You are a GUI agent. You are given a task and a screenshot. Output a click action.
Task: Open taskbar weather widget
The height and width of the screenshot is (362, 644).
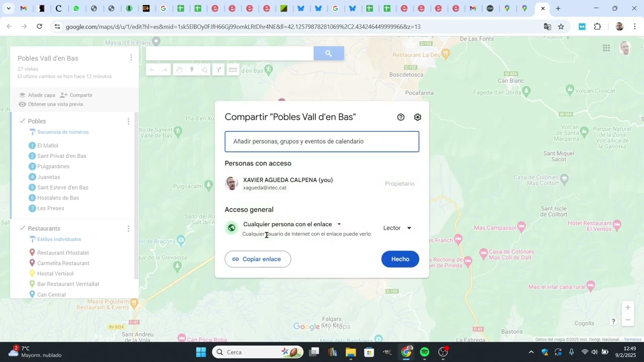click(35, 352)
